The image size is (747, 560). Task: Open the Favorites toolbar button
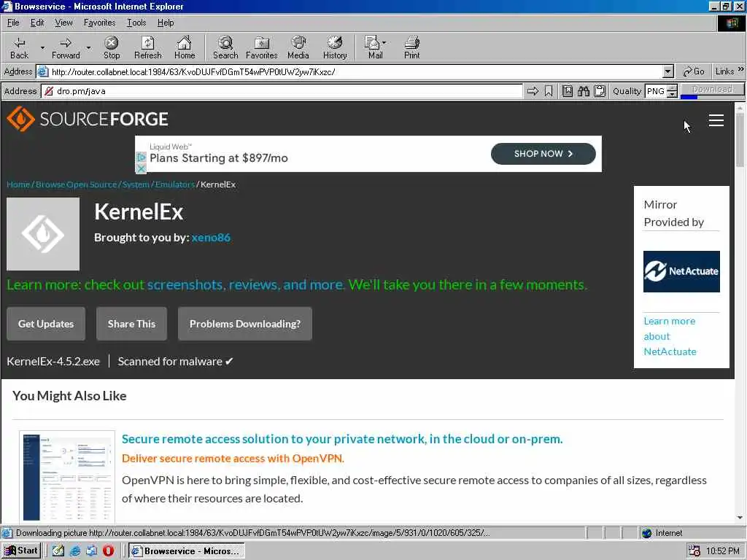(262, 47)
